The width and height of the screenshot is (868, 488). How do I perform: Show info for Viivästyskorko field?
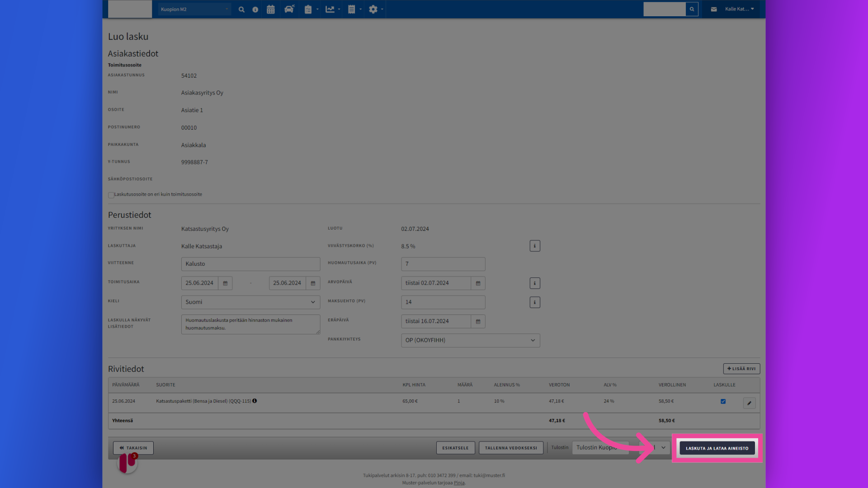pyautogui.click(x=535, y=246)
